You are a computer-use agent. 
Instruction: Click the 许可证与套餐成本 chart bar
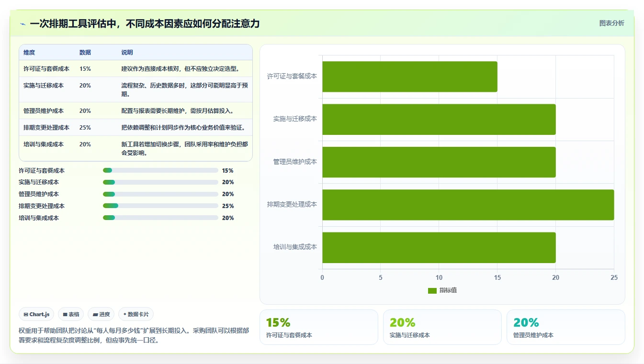coord(410,77)
